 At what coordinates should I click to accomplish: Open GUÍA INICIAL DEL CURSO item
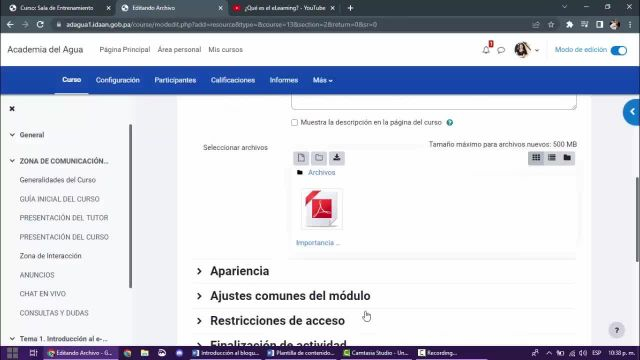pos(60,199)
